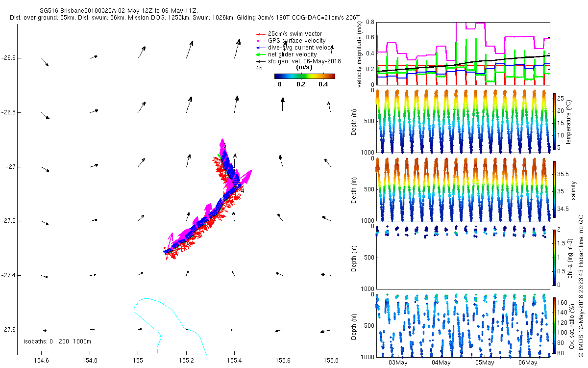Click the 154.6 longitude tick label
This screenshot has width=588, height=368.
[x=41, y=361]
